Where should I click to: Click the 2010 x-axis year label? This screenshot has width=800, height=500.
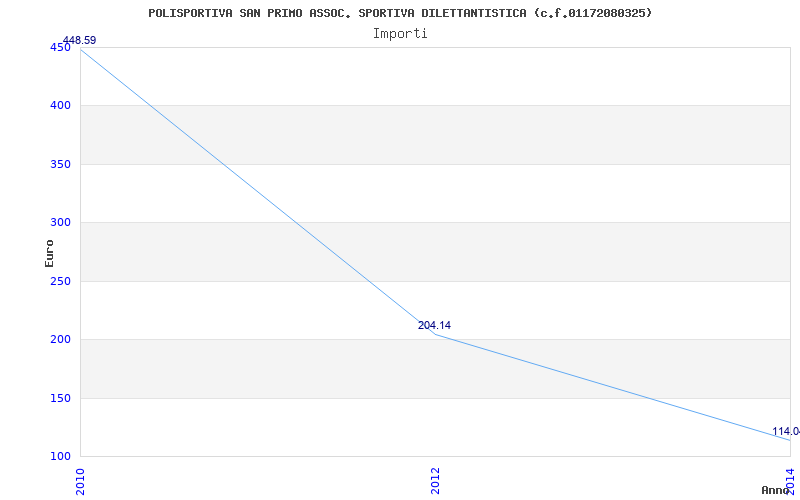pos(80,481)
